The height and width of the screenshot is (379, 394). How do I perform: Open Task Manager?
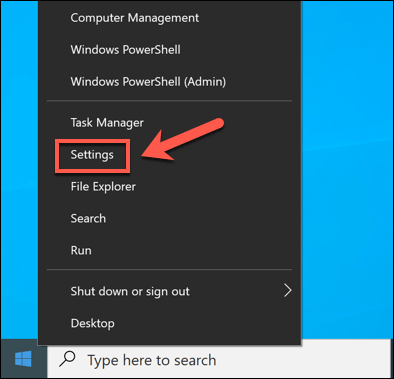tap(169, 123)
